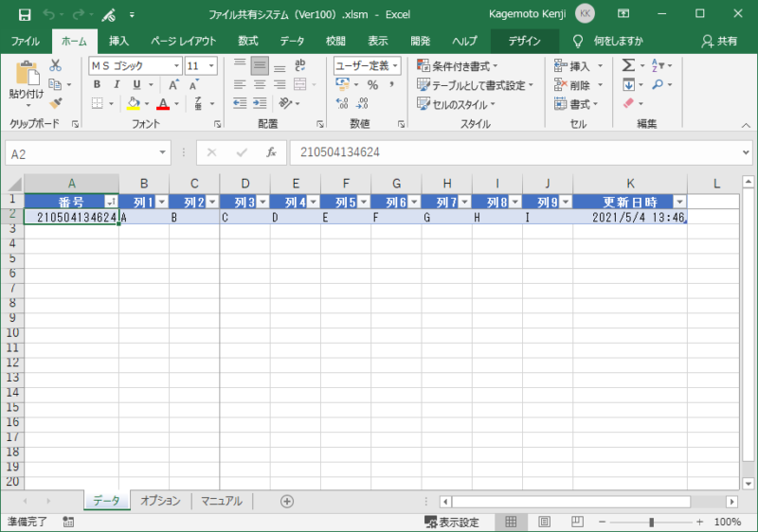Open the font name dropdown
Screen dimensions: 758x532
176,65
